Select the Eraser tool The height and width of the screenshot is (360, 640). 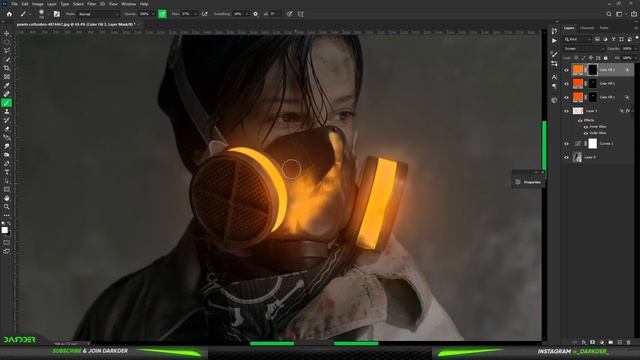pyautogui.click(x=7, y=129)
